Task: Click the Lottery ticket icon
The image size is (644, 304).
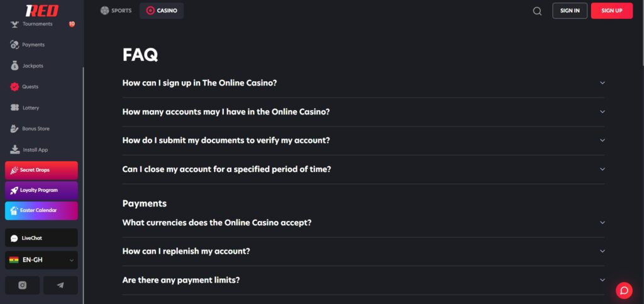Action: coord(15,108)
